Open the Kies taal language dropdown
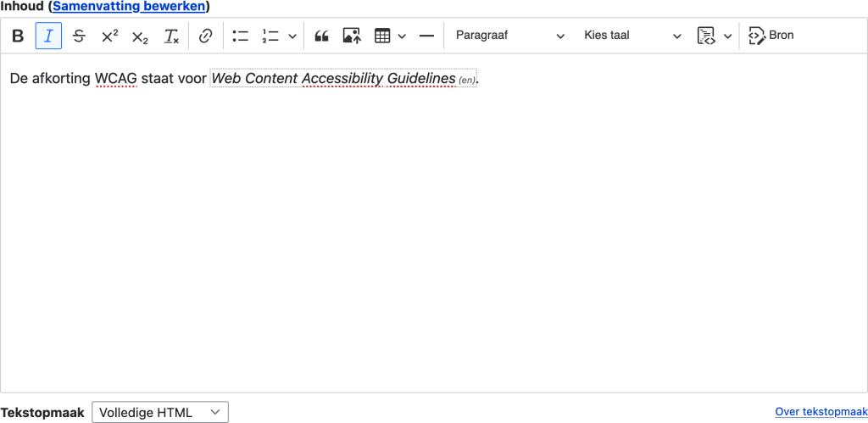The width and height of the screenshot is (868, 423). (x=632, y=36)
